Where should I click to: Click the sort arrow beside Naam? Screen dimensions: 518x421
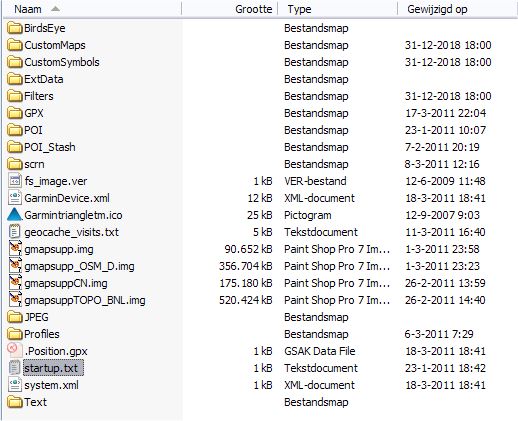pos(55,9)
